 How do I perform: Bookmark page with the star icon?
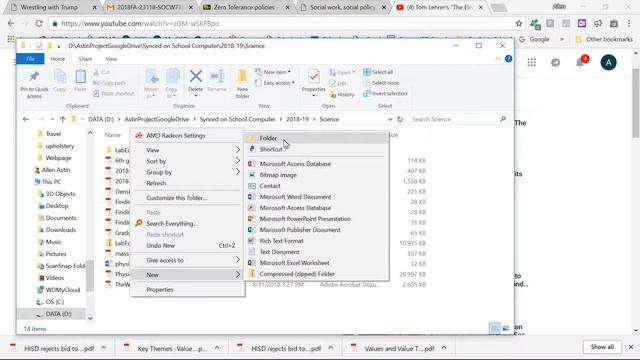(519, 24)
